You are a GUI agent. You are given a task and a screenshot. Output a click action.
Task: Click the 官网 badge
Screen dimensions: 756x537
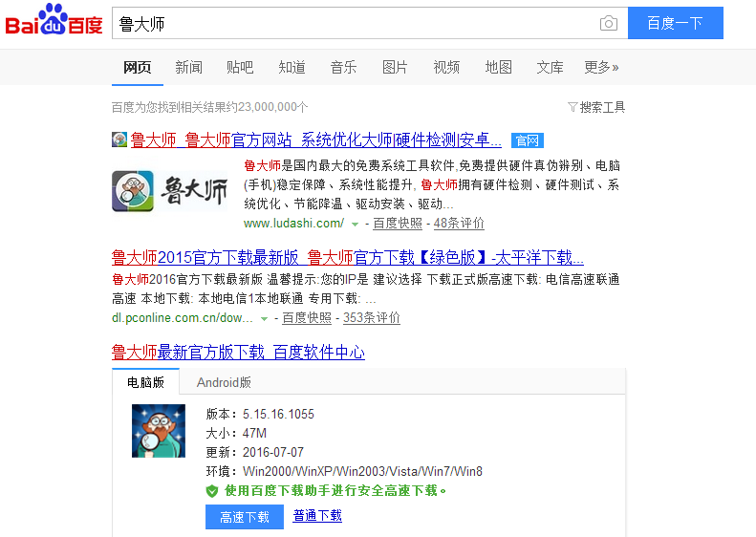528,140
